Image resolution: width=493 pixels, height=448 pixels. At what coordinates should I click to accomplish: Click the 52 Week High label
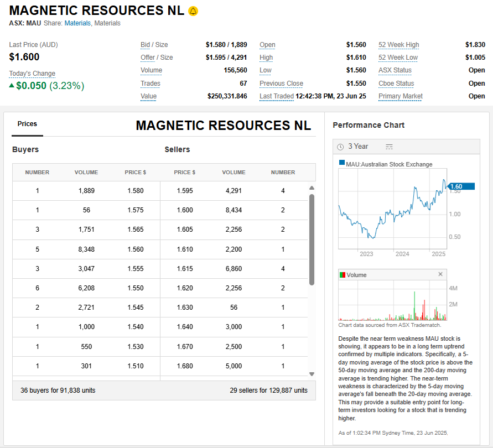398,45
